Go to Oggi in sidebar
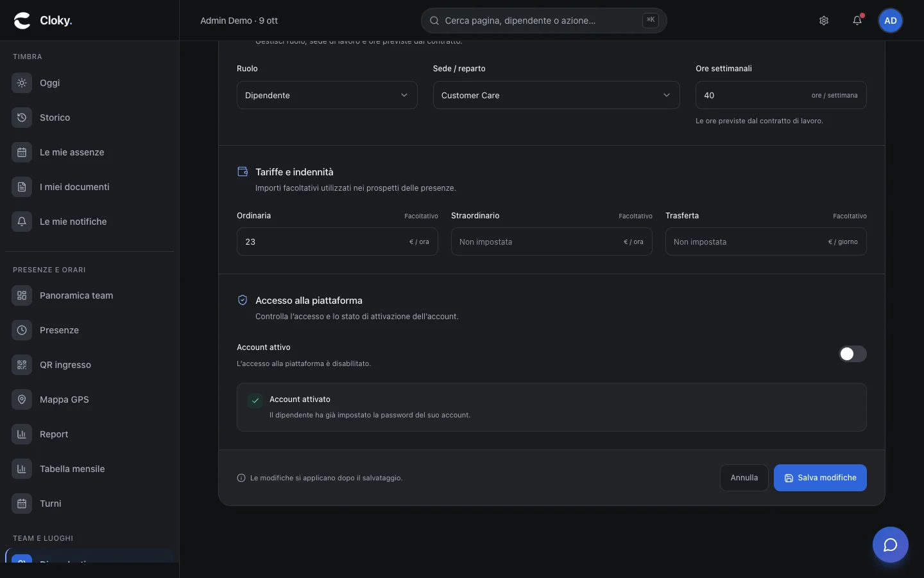This screenshot has width=924, height=578. click(x=89, y=83)
